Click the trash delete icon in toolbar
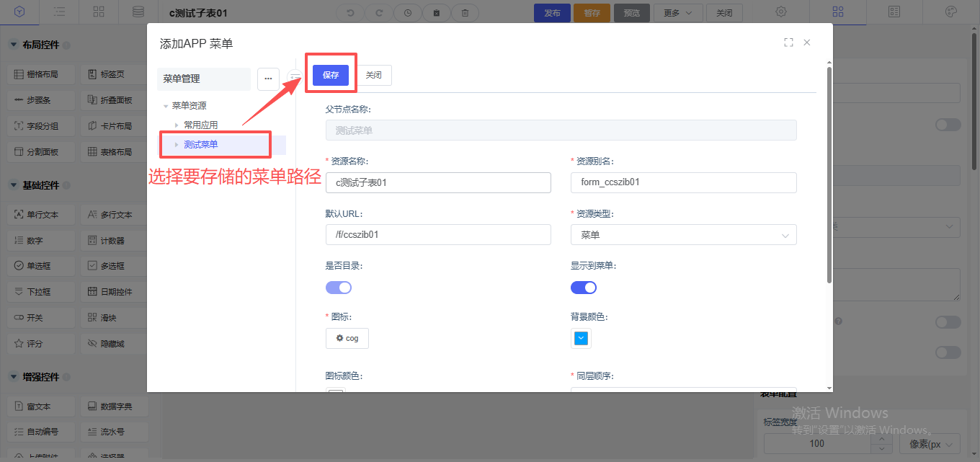Screen dimensions: 980x462 pos(465,12)
